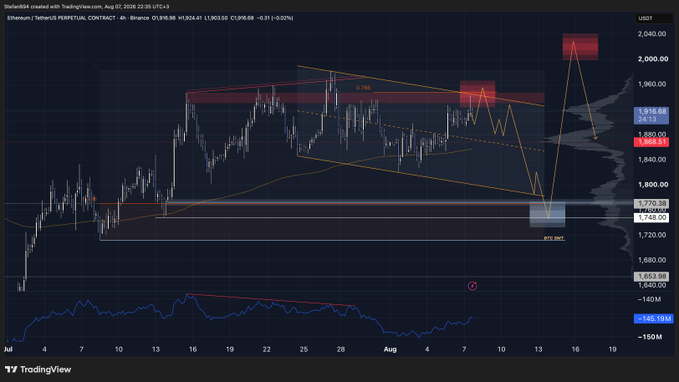Screen dimensions: 679x382
Task: Click the purple lightning event marker
Action: pyautogui.click(x=472, y=286)
